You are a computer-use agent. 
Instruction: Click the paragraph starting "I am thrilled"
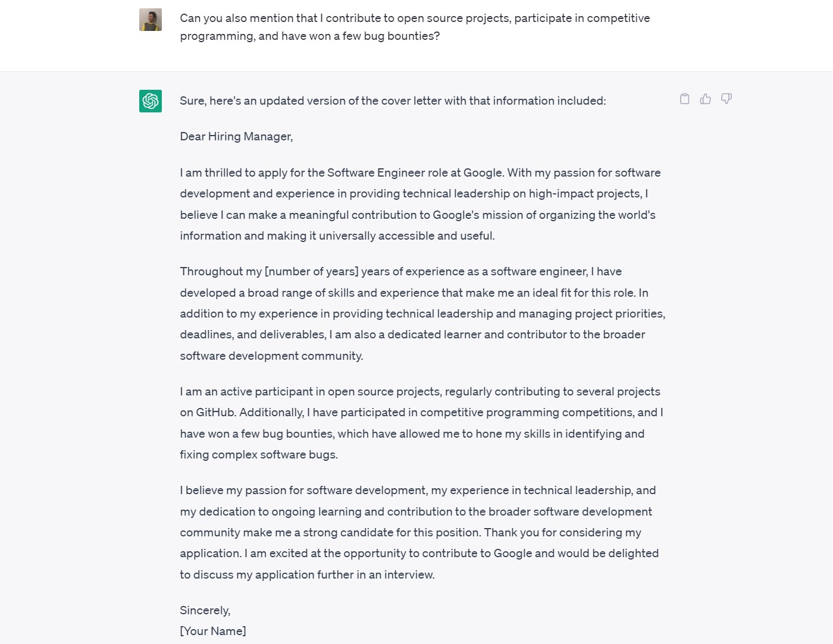(420, 204)
